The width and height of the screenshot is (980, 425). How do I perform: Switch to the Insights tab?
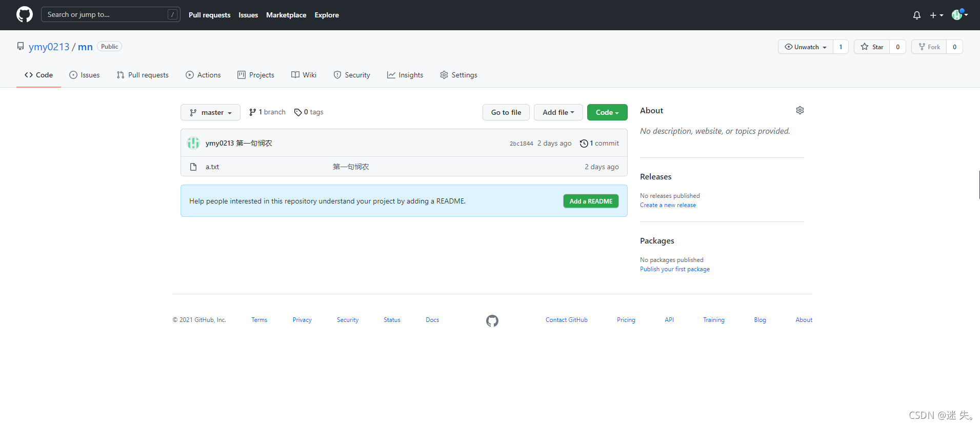[405, 75]
